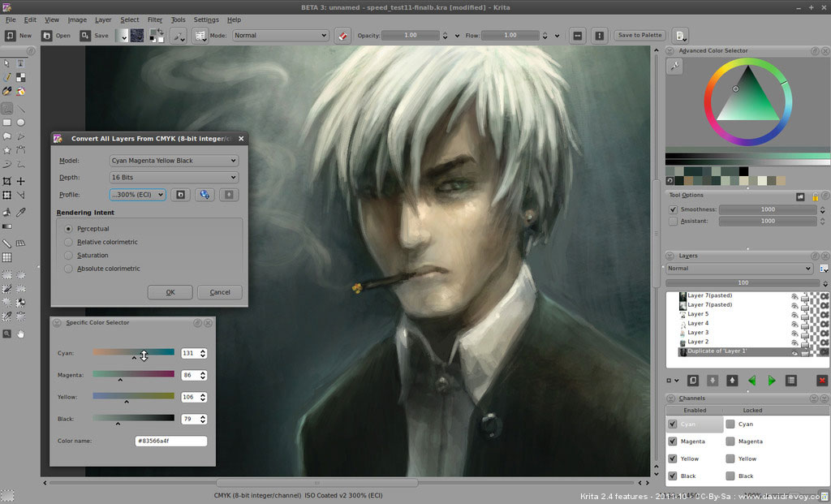Activate the Color Picker eyedropper tool
The image size is (831, 504).
(x=19, y=213)
